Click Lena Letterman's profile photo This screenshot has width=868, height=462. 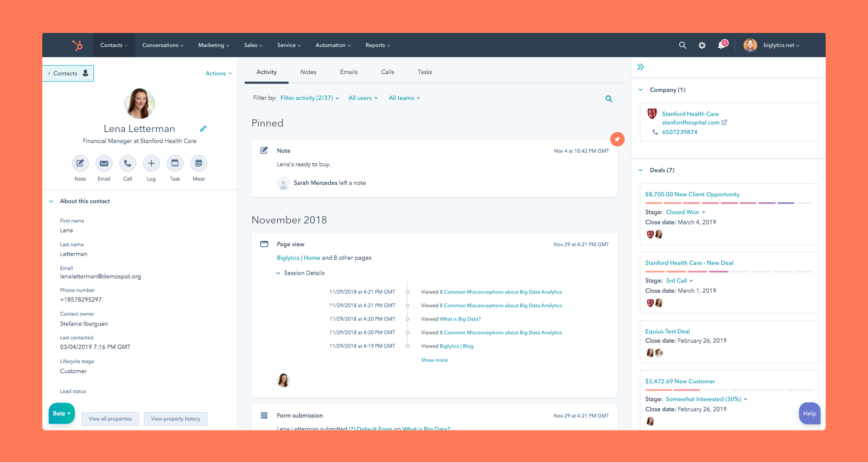tap(139, 104)
